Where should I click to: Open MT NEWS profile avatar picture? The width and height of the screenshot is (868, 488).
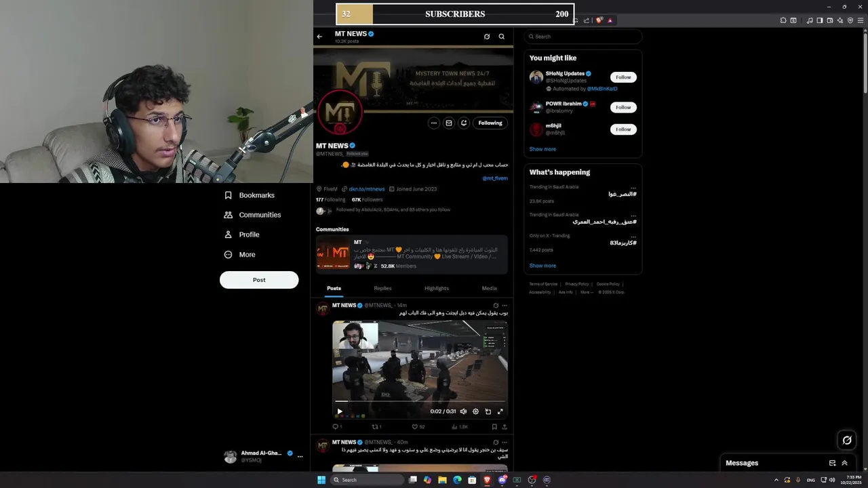click(340, 113)
